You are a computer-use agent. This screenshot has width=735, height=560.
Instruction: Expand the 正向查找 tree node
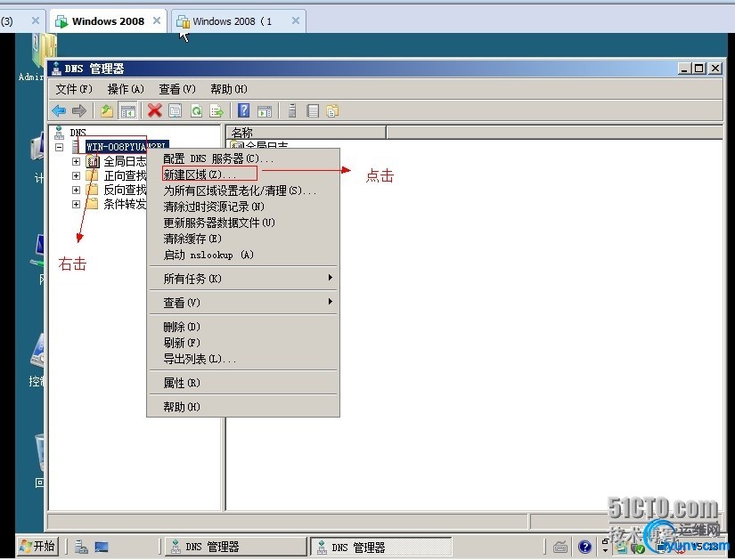[x=76, y=175]
